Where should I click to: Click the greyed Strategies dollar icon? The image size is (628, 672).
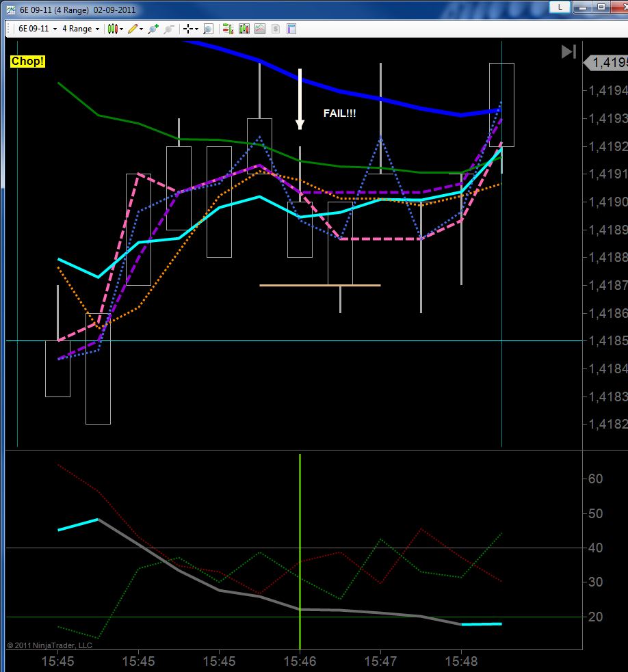[276, 29]
